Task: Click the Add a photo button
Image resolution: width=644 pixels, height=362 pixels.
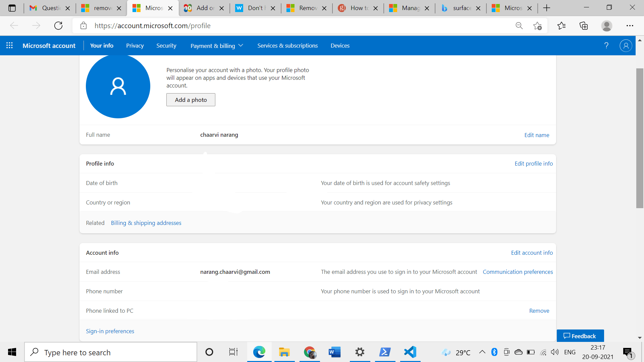Action: [x=191, y=100]
